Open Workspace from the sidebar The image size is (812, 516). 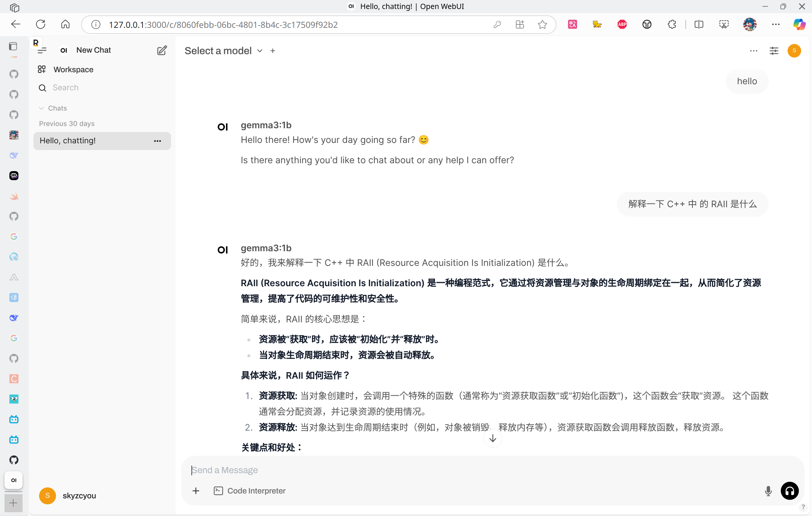pyautogui.click(x=73, y=70)
